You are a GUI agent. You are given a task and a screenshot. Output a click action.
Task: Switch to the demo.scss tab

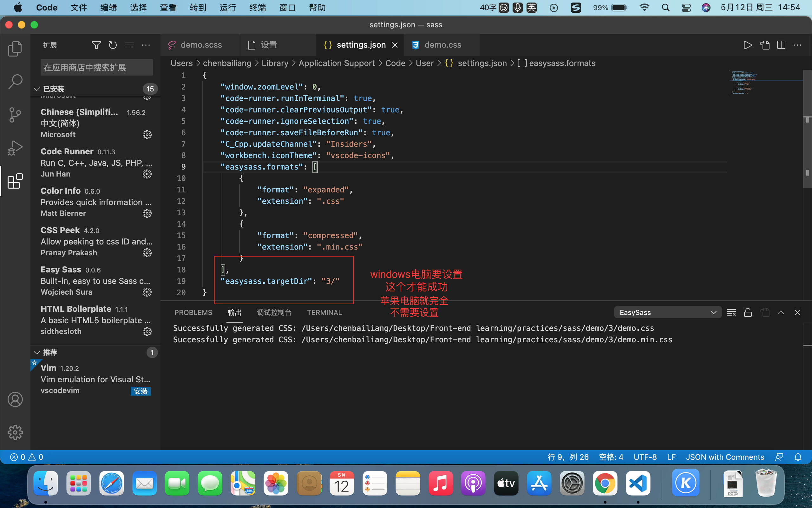tap(200, 45)
